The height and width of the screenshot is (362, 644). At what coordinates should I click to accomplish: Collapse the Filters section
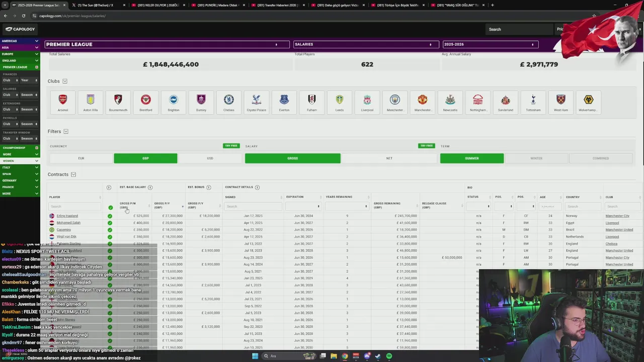[65, 132]
